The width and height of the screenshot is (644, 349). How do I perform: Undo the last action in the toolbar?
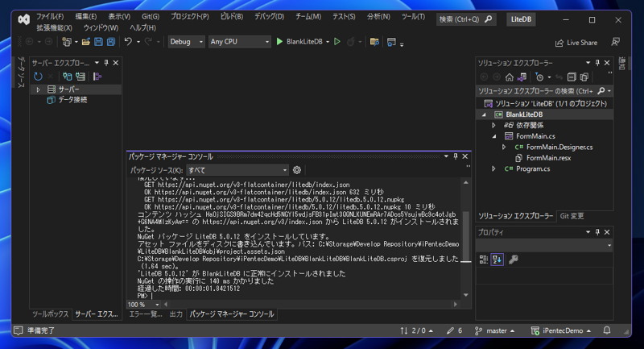(x=128, y=42)
